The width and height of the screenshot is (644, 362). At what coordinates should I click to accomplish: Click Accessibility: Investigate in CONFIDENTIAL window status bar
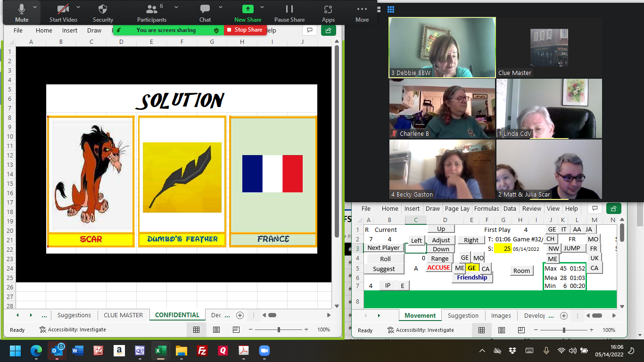click(x=73, y=329)
